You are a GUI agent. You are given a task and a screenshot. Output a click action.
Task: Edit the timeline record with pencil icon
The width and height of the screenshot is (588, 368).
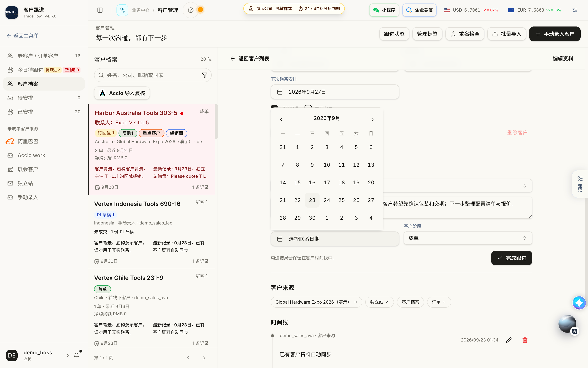[x=509, y=340]
